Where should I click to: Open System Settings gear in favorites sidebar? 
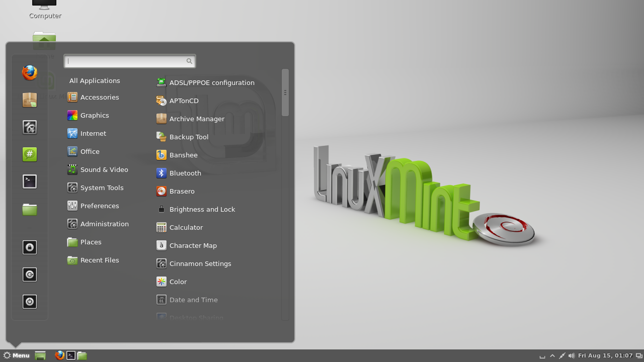pos(30,127)
